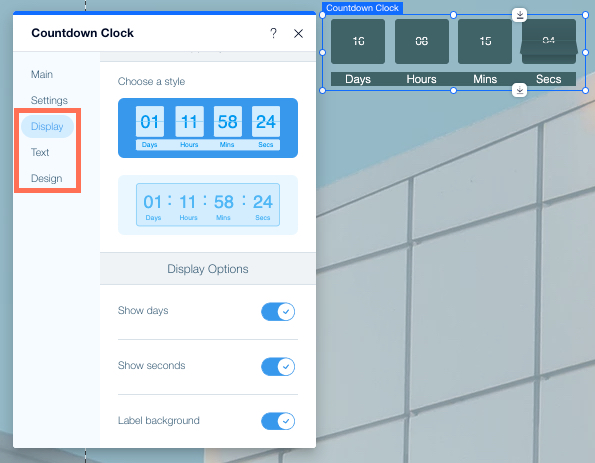Click the top download-arrow handle on widget
595x463 pixels.
click(520, 15)
